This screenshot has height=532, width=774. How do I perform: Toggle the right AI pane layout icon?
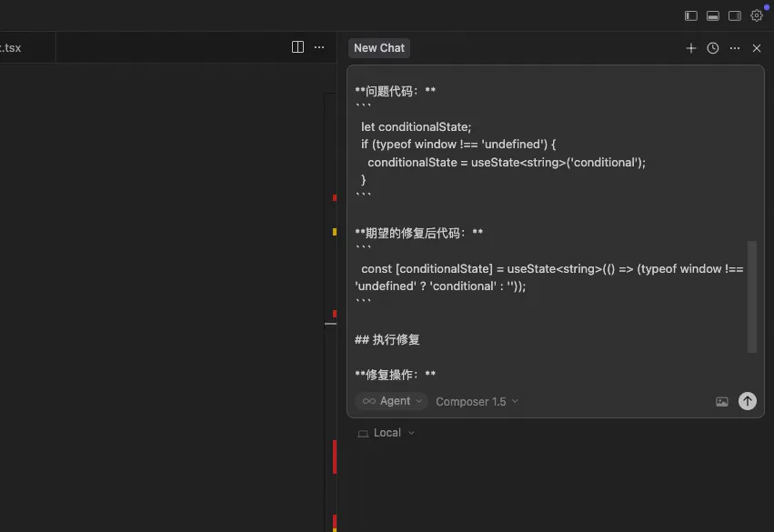click(x=735, y=15)
